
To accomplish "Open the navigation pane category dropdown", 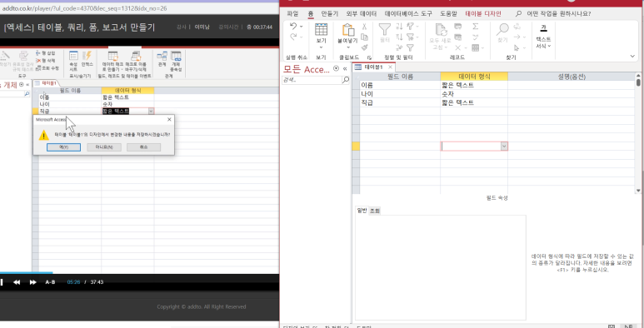I will [337, 68].
